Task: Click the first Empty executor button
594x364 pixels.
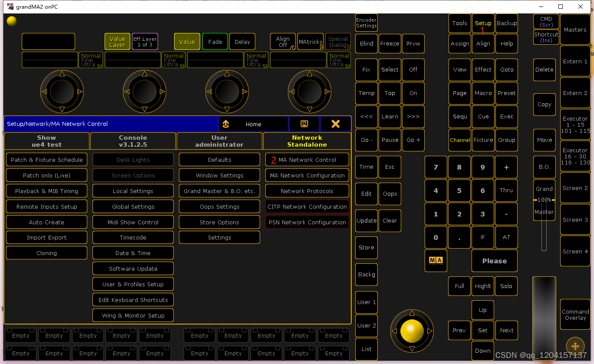Action: (x=21, y=335)
